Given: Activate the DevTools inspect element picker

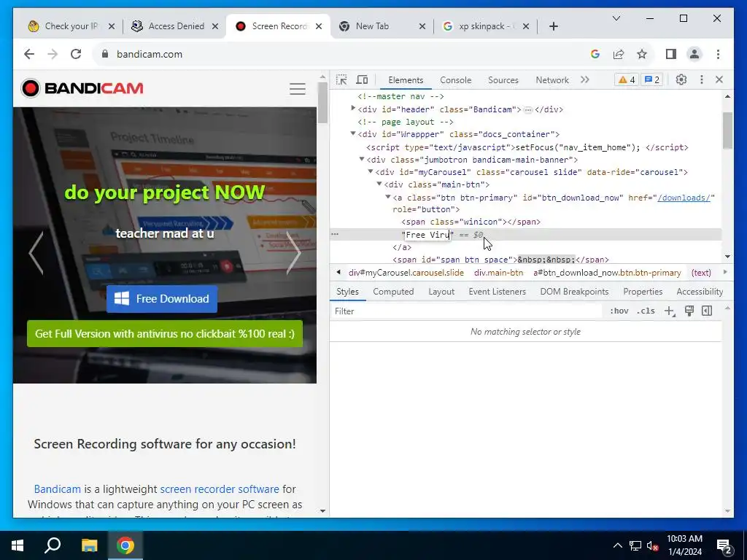Looking at the screenshot, I should click(341, 80).
